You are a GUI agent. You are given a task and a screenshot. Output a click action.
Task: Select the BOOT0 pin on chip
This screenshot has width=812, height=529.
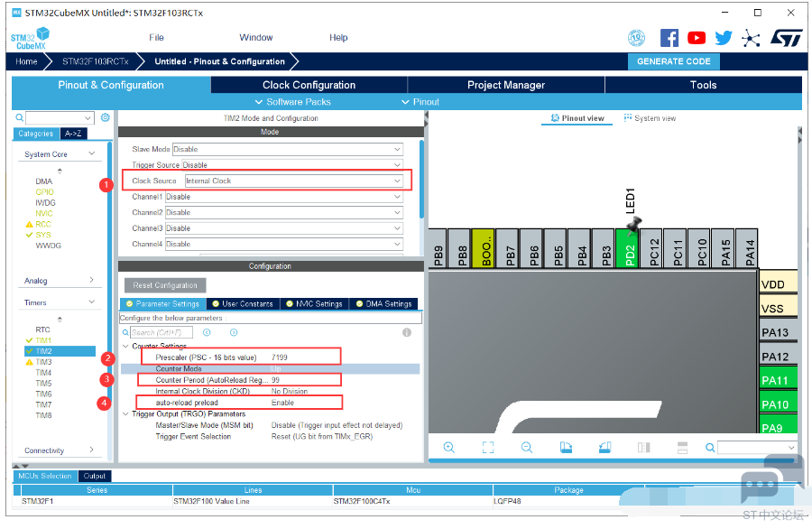pos(483,248)
